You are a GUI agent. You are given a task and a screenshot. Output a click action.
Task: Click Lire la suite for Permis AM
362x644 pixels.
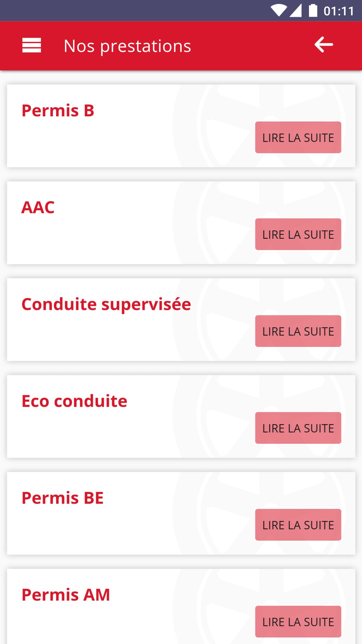298,622
